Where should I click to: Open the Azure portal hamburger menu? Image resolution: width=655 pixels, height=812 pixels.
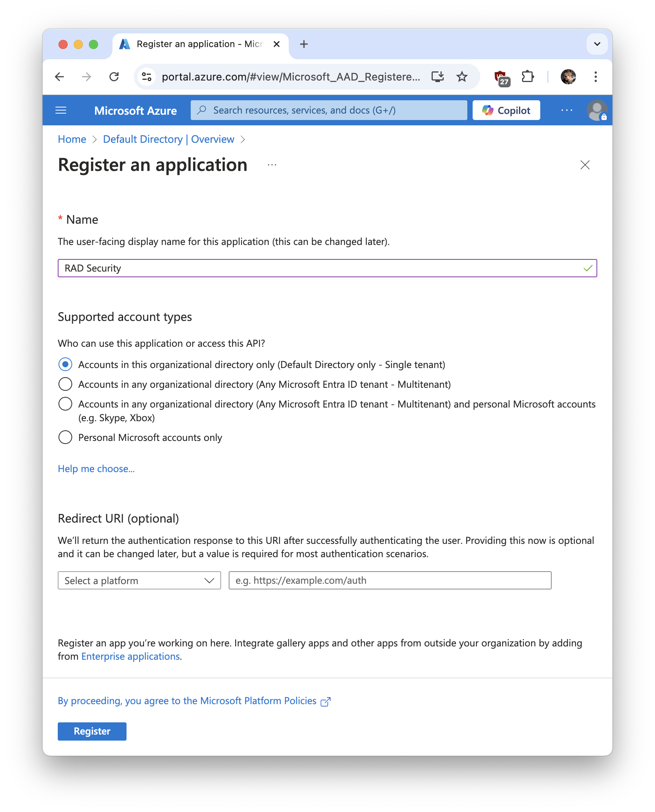(61, 110)
